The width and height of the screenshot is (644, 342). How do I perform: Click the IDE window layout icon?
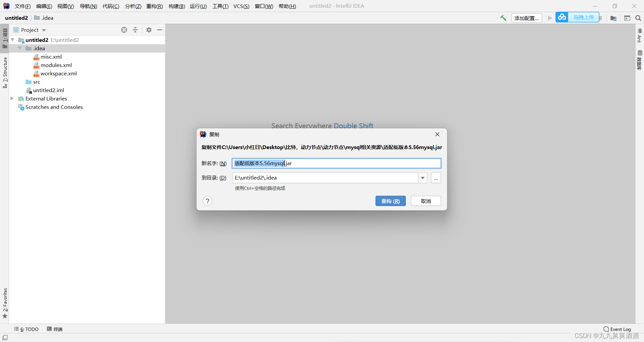click(627, 18)
